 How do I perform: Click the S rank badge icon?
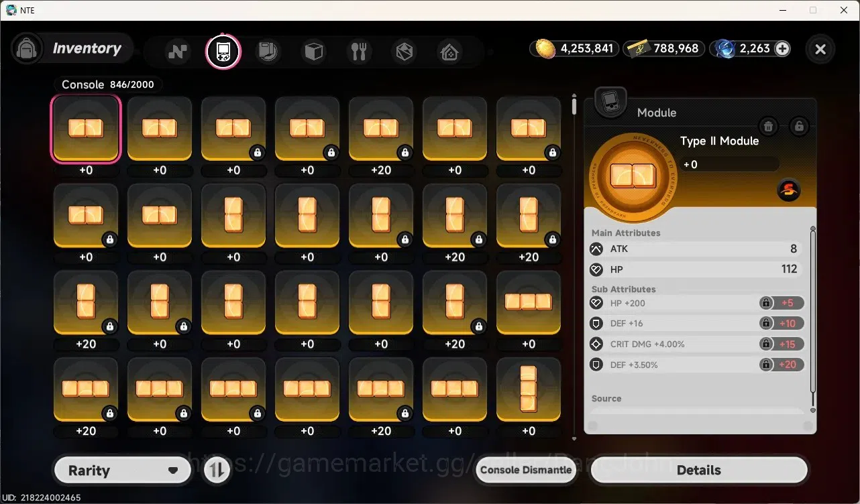coord(789,190)
